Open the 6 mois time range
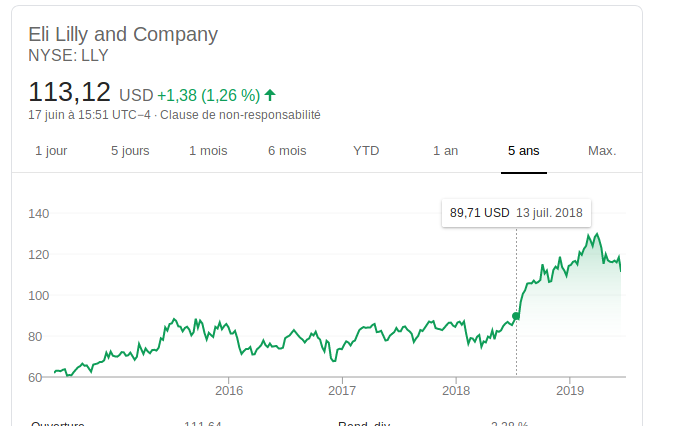This screenshot has width=676, height=426. coord(287,151)
